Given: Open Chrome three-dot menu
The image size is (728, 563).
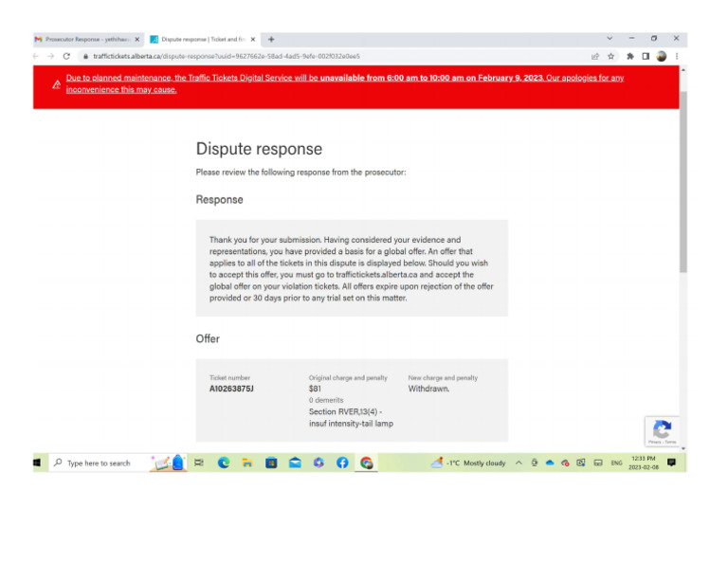Looking at the screenshot, I should click(x=676, y=56).
